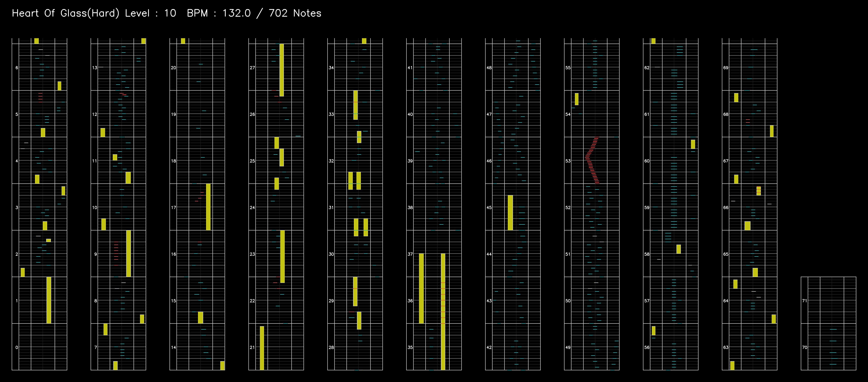Click measure number 28 label
The image size is (868, 382).
click(x=331, y=347)
